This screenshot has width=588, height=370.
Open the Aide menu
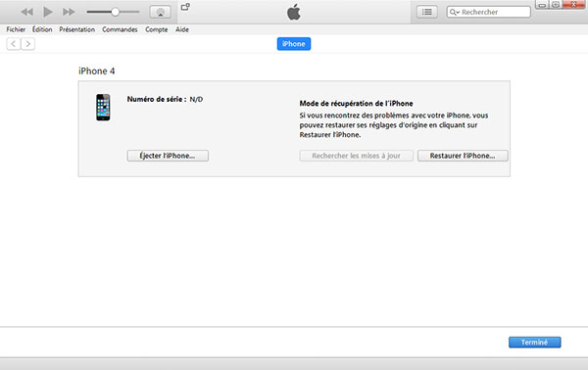pyautogui.click(x=182, y=29)
